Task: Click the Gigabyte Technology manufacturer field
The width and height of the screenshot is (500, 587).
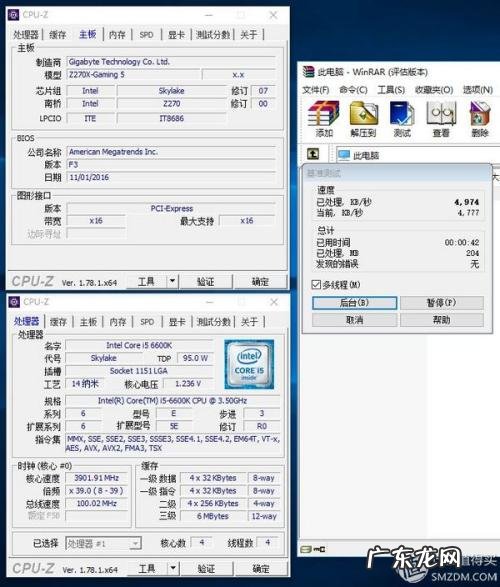Action: 171,62
